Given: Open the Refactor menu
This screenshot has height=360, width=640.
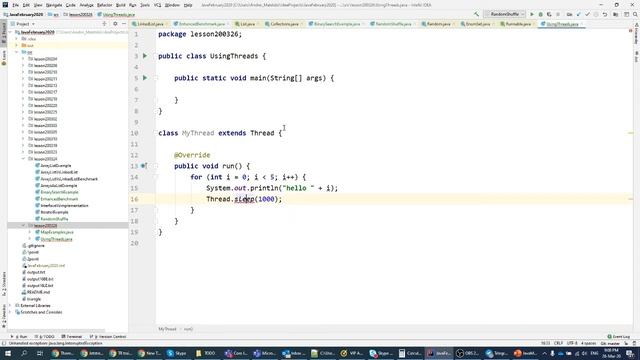Looking at the screenshot, I should tap(104, 5).
